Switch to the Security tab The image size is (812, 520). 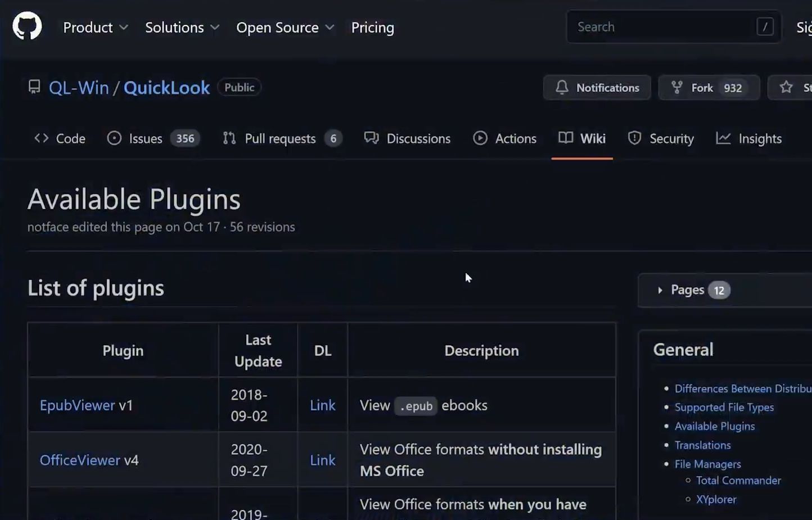[661, 138]
